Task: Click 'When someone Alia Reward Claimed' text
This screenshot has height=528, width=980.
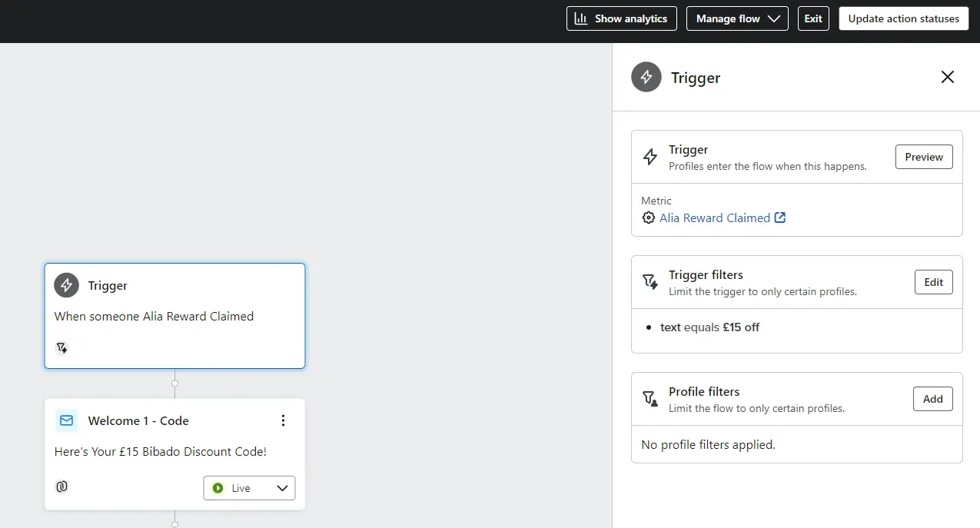Action: [x=154, y=316]
